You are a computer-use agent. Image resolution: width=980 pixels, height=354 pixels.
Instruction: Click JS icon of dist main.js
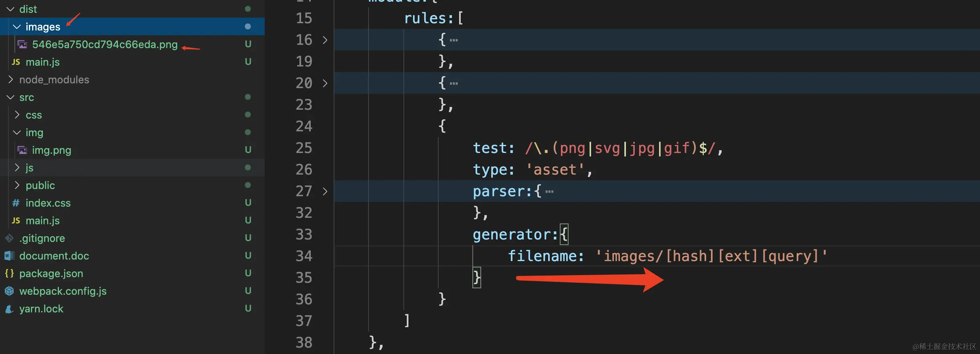point(16,62)
